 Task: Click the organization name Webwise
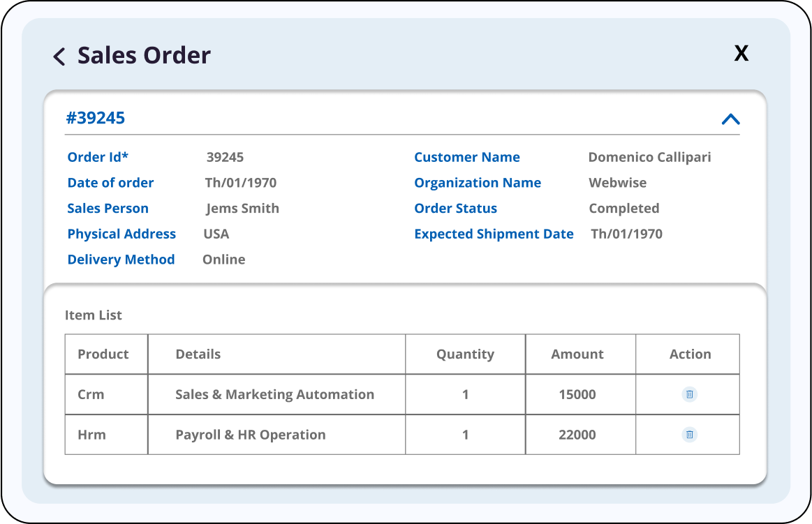(617, 183)
